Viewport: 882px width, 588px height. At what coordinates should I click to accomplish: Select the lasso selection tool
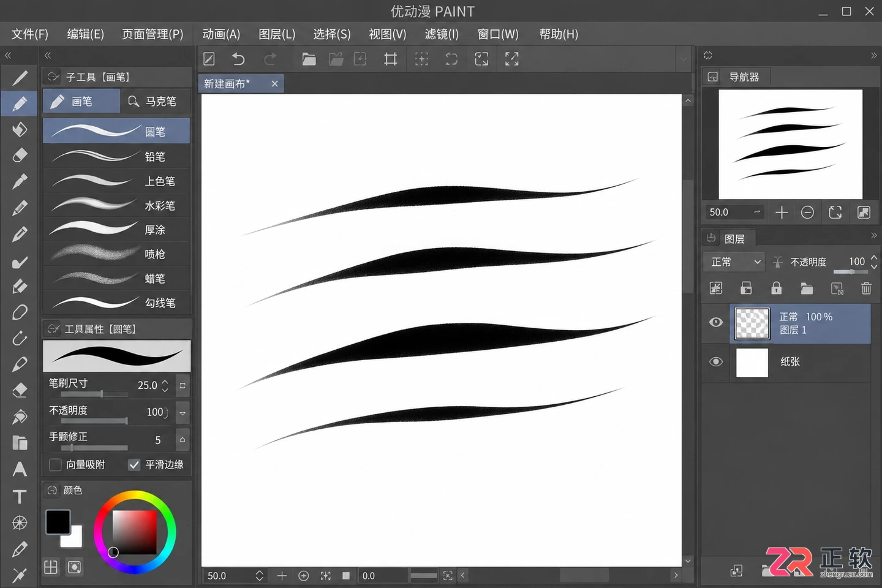coord(20,312)
